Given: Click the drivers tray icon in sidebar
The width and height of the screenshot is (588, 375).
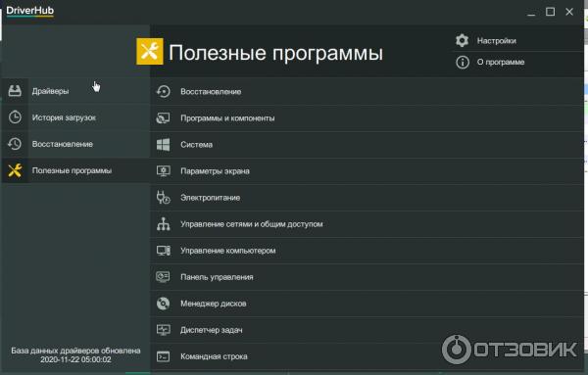Looking at the screenshot, I should coord(15,91).
